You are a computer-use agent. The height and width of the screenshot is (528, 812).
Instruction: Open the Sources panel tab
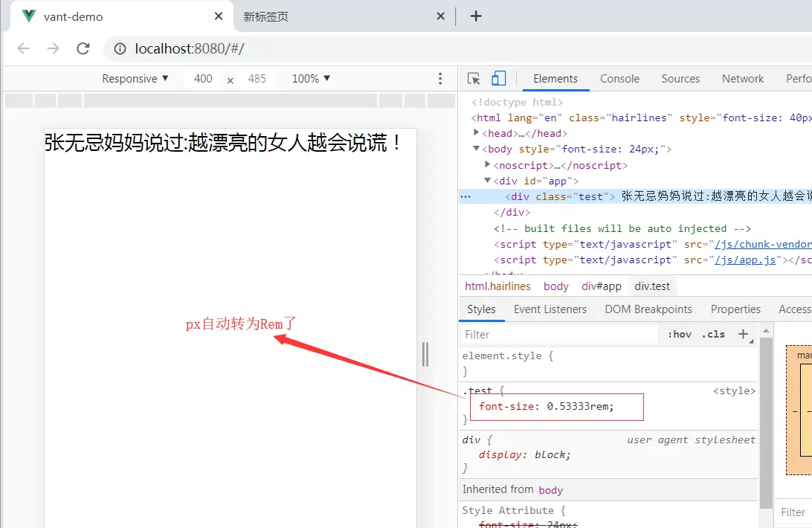click(x=680, y=79)
